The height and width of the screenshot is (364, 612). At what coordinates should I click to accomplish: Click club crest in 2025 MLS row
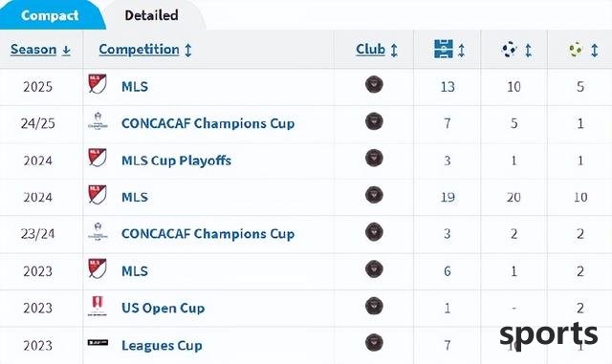point(374,84)
